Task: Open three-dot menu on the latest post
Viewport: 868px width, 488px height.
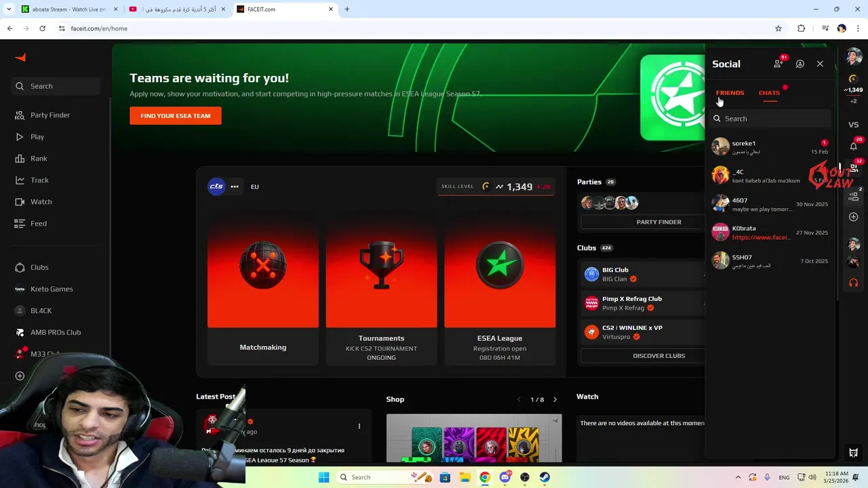Action: click(359, 426)
